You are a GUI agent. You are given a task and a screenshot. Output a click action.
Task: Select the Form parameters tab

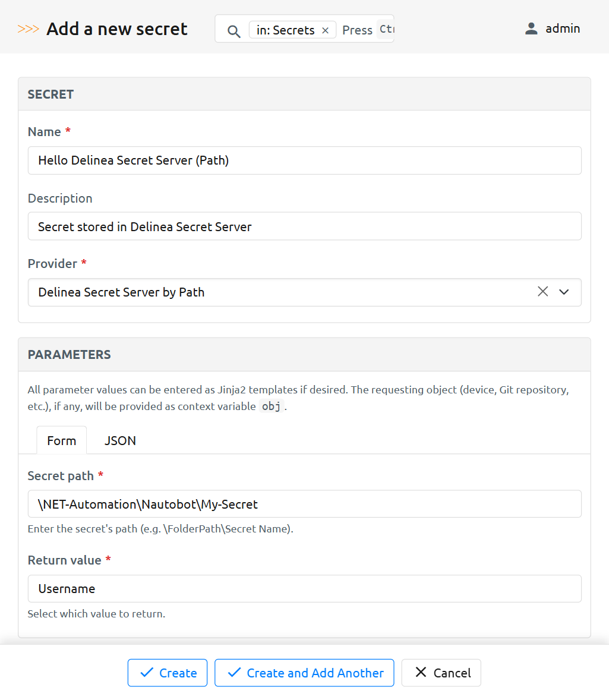(62, 440)
